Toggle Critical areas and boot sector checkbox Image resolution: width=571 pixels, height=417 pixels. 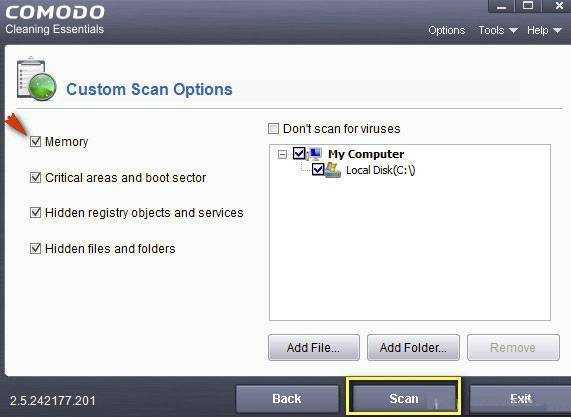35,177
